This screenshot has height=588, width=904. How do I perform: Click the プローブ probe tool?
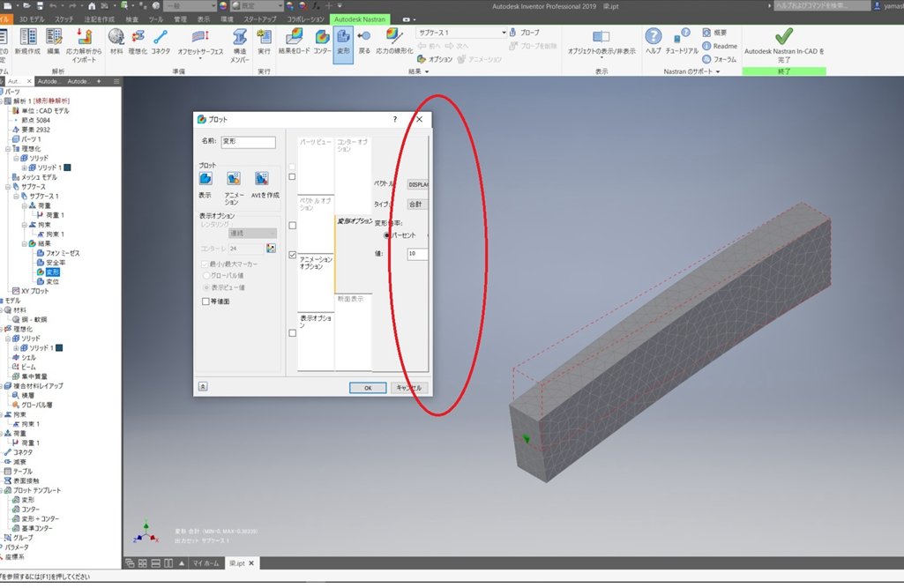(524, 33)
